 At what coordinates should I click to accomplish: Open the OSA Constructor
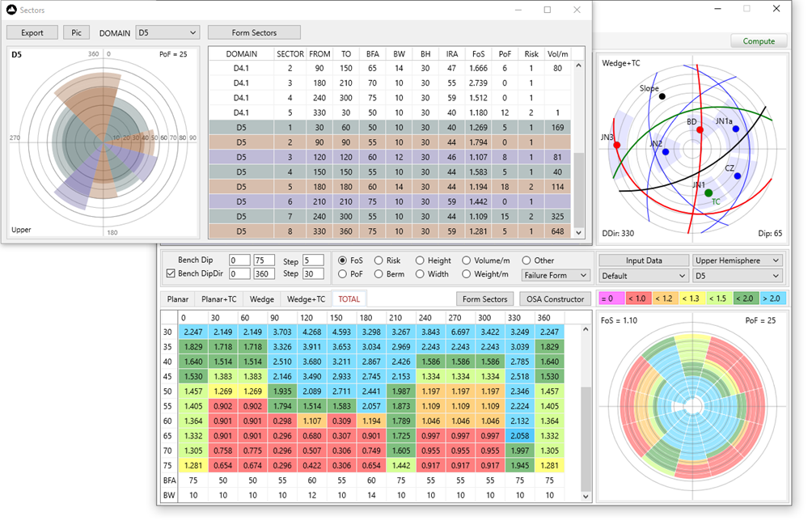555,299
